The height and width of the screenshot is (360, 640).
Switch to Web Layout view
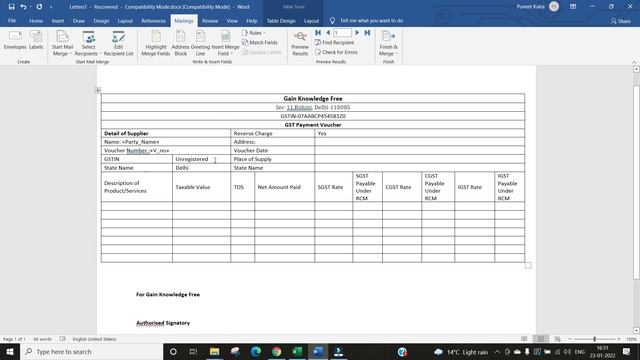558,339
